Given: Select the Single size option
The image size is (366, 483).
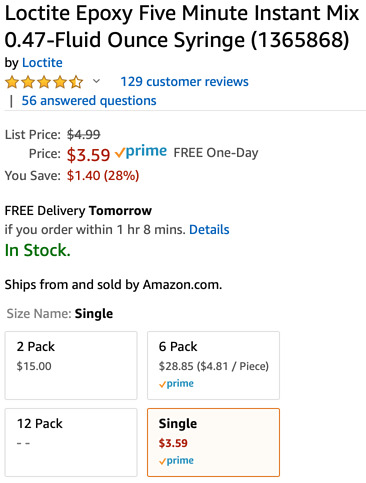Looking at the screenshot, I should click(x=213, y=442).
